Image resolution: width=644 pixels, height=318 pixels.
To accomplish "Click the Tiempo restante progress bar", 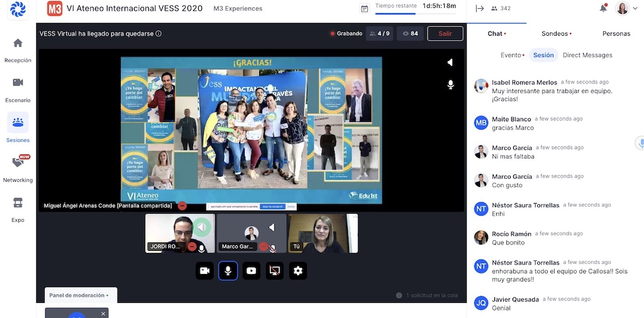I will 415,14.
